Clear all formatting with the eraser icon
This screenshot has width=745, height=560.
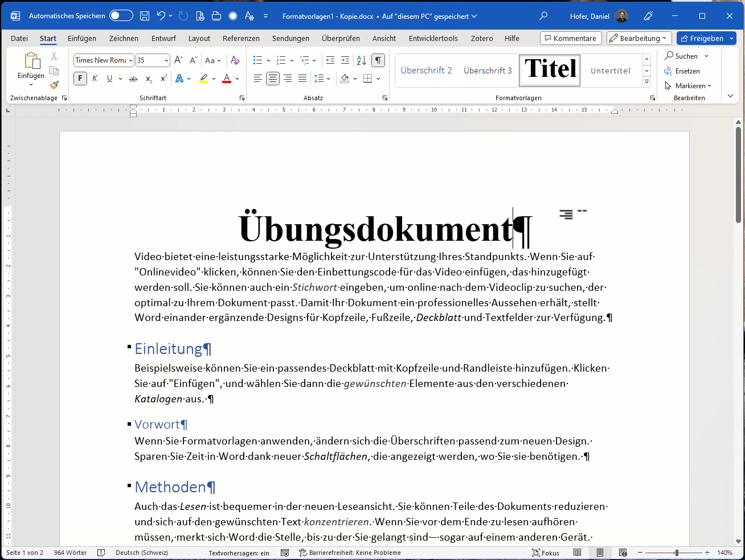tap(235, 60)
